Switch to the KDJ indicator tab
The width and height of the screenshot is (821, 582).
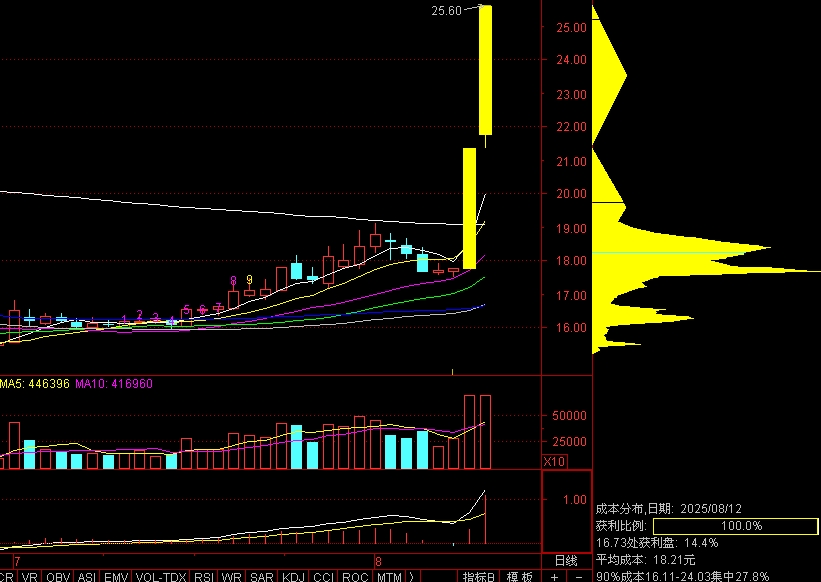point(293,577)
